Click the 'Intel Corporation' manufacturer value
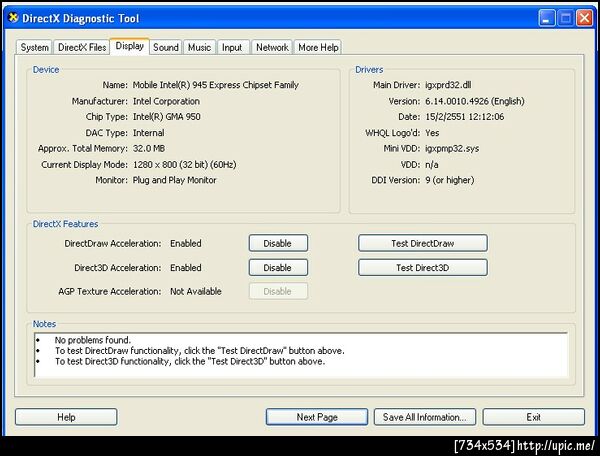 [166, 101]
